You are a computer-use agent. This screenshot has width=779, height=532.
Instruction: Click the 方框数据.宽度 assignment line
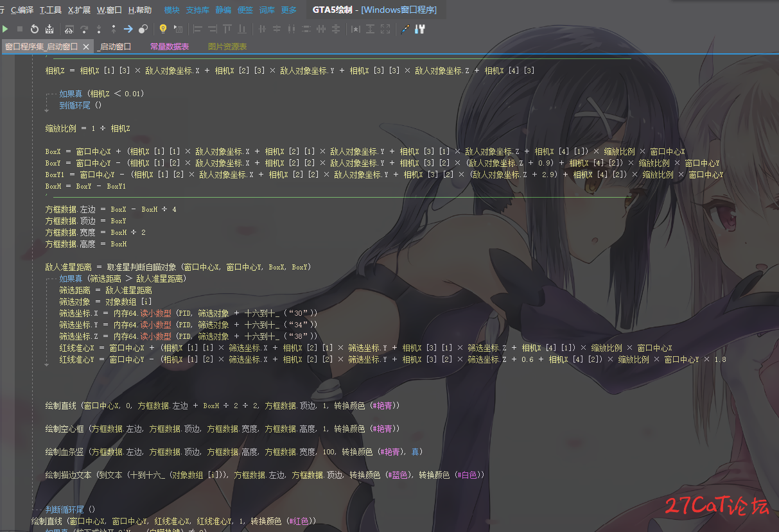95,232
